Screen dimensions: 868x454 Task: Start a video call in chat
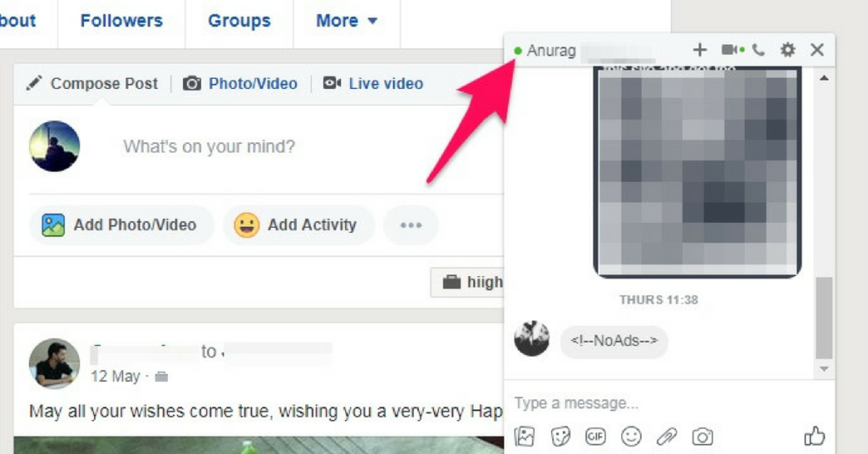click(x=732, y=50)
